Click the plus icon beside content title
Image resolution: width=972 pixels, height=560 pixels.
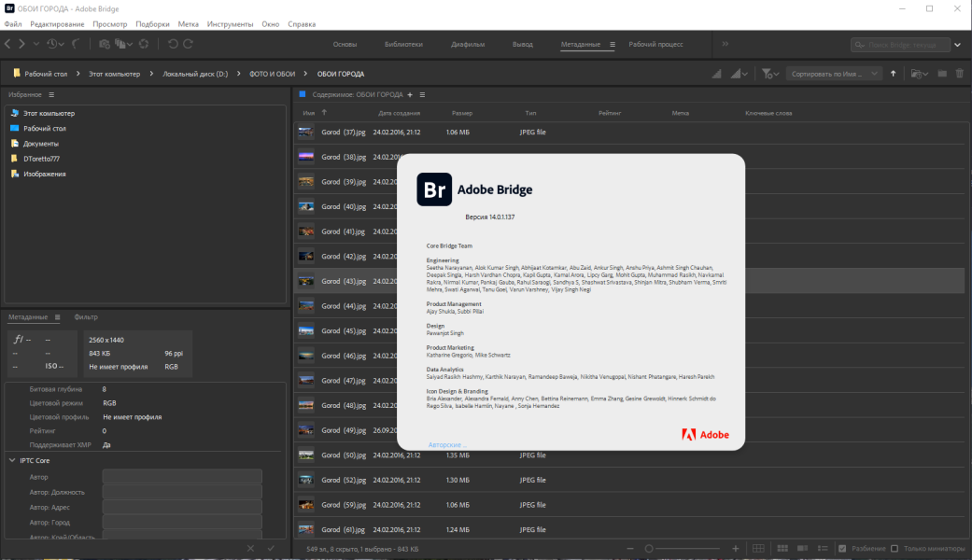pyautogui.click(x=410, y=95)
